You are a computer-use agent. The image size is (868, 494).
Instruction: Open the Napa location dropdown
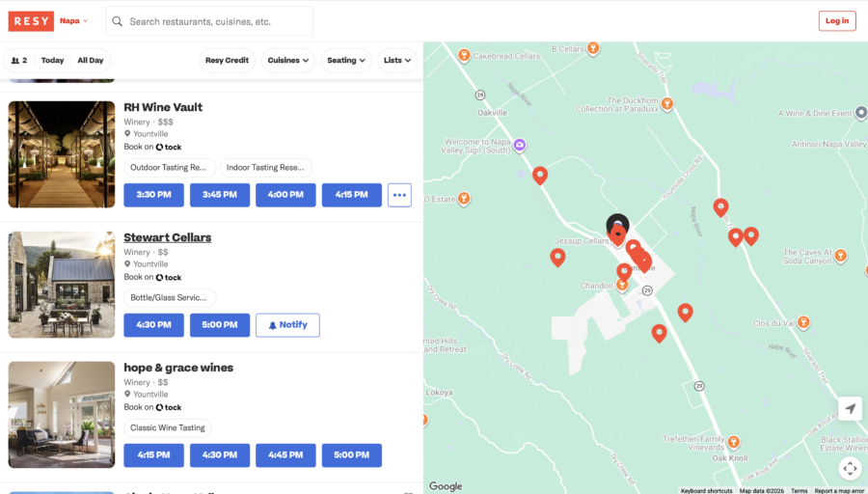(73, 21)
